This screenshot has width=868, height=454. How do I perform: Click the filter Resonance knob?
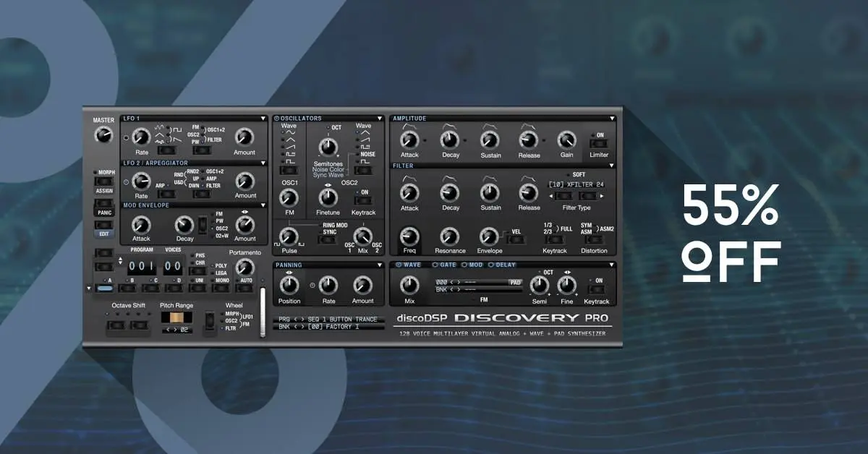[x=450, y=236]
